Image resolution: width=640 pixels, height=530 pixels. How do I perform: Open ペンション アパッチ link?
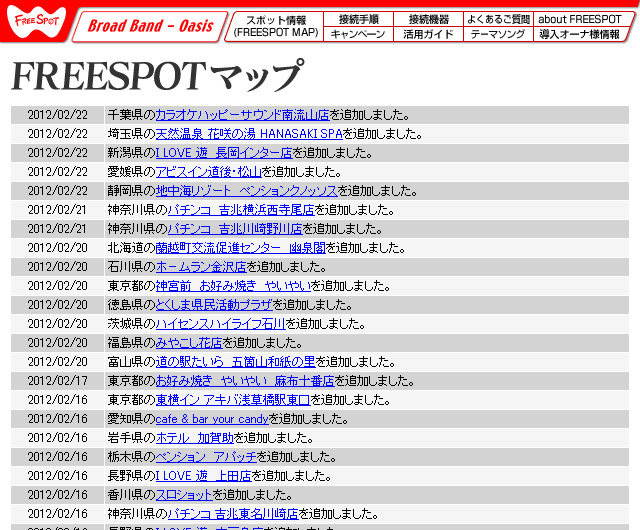[206, 457]
